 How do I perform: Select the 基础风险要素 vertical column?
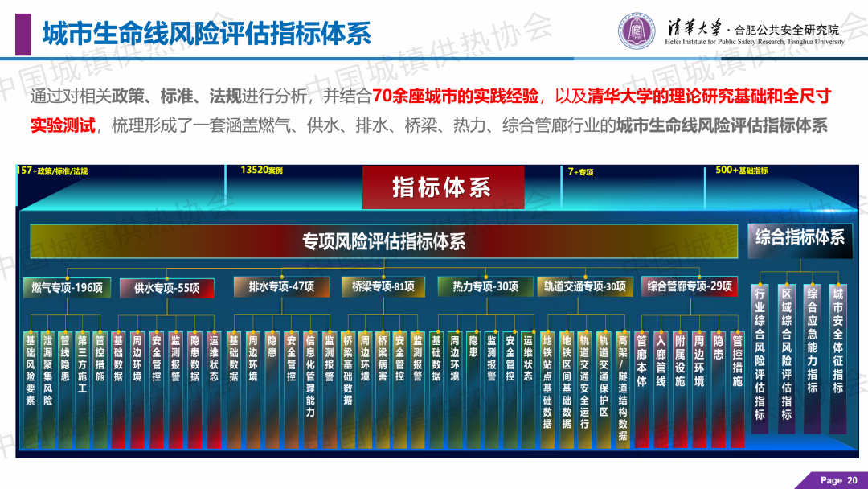click(x=31, y=372)
